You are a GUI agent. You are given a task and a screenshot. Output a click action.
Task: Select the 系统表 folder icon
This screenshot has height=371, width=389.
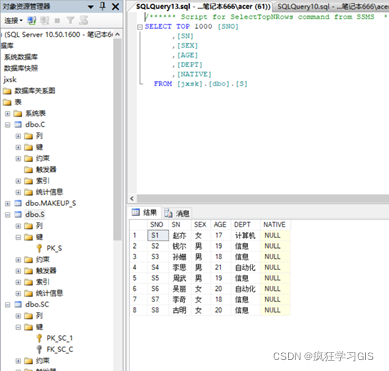pyautogui.click(x=18, y=113)
